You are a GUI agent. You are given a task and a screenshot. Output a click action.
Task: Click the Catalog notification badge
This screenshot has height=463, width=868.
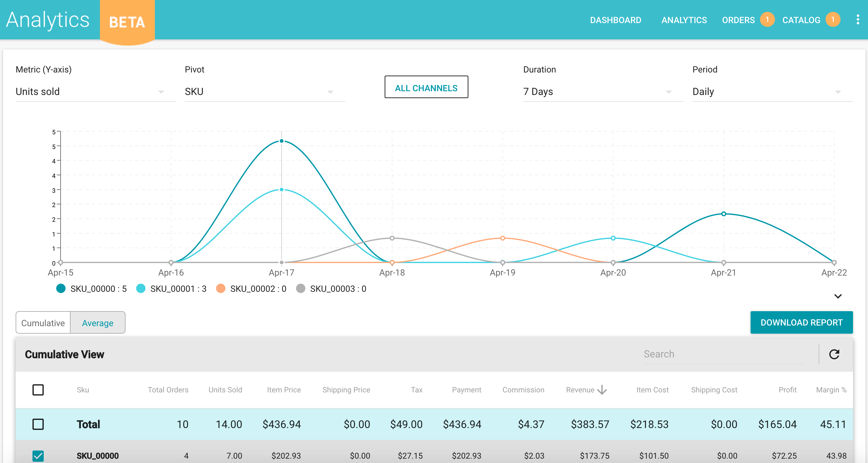coord(833,20)
